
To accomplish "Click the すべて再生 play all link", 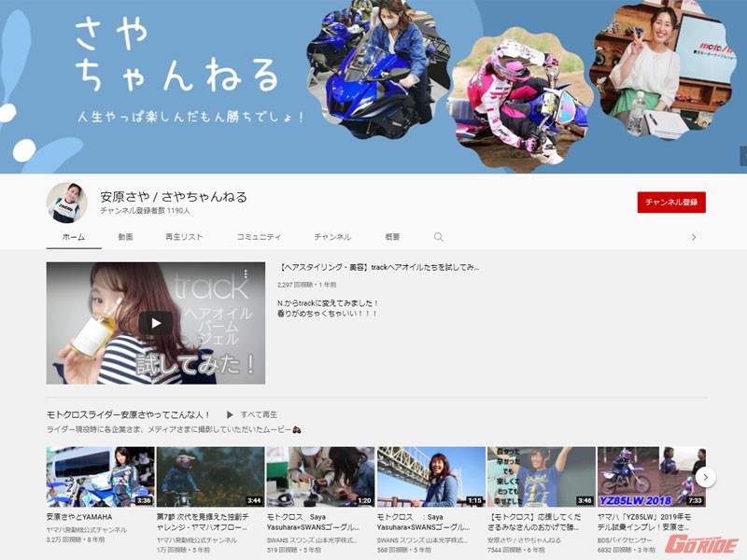I will (x=259, y=414).
